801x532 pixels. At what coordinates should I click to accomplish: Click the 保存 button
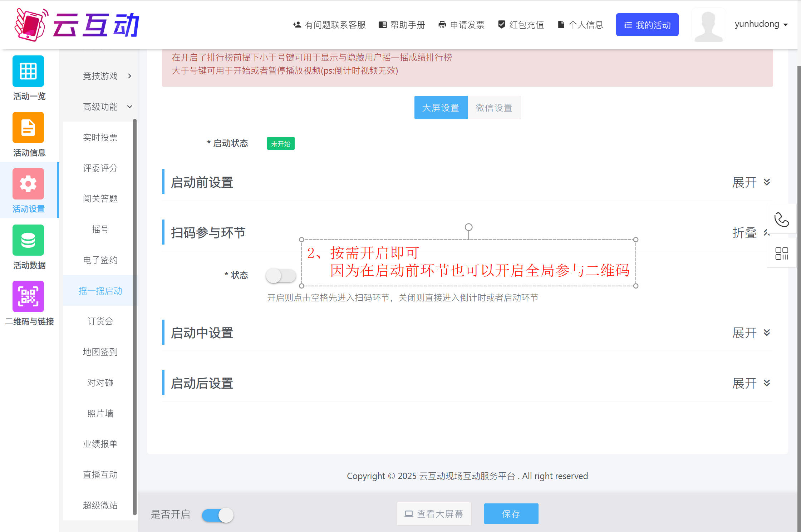(511, 514)
